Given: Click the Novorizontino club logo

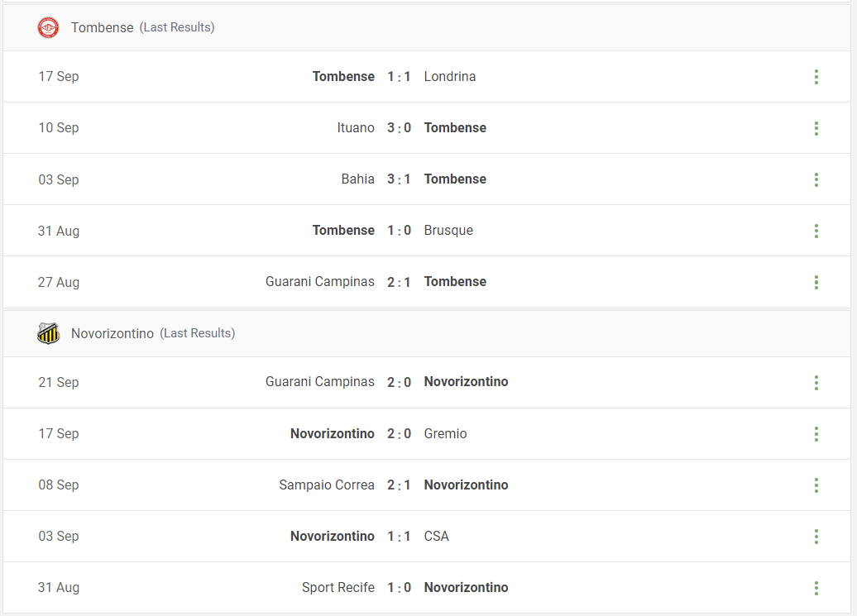Looking at the screenshot, I should click(48, 333).
